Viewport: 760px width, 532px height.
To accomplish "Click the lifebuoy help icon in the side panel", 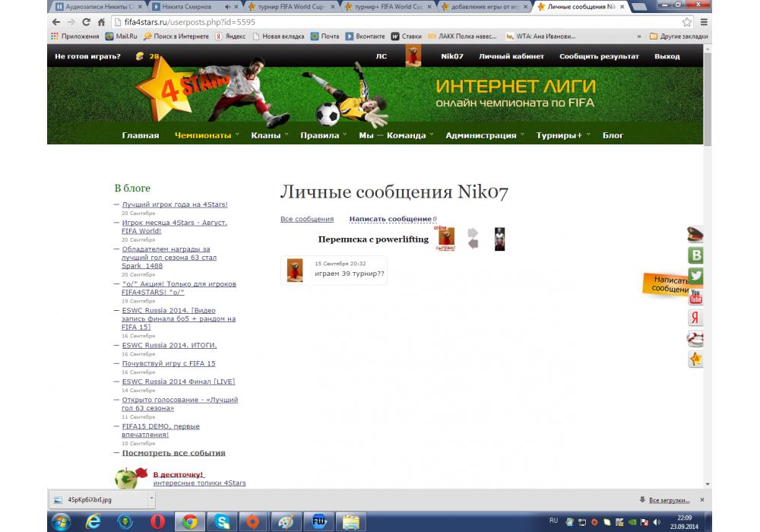I will pos(695,338).
